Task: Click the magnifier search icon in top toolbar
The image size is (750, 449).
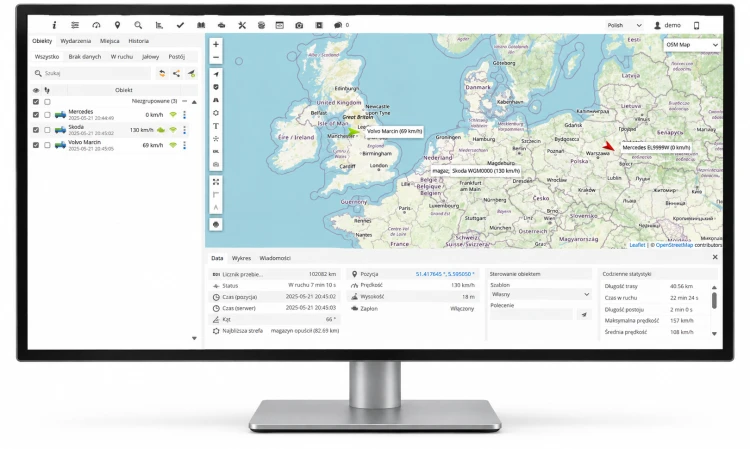Action: [x=138, y=25]
